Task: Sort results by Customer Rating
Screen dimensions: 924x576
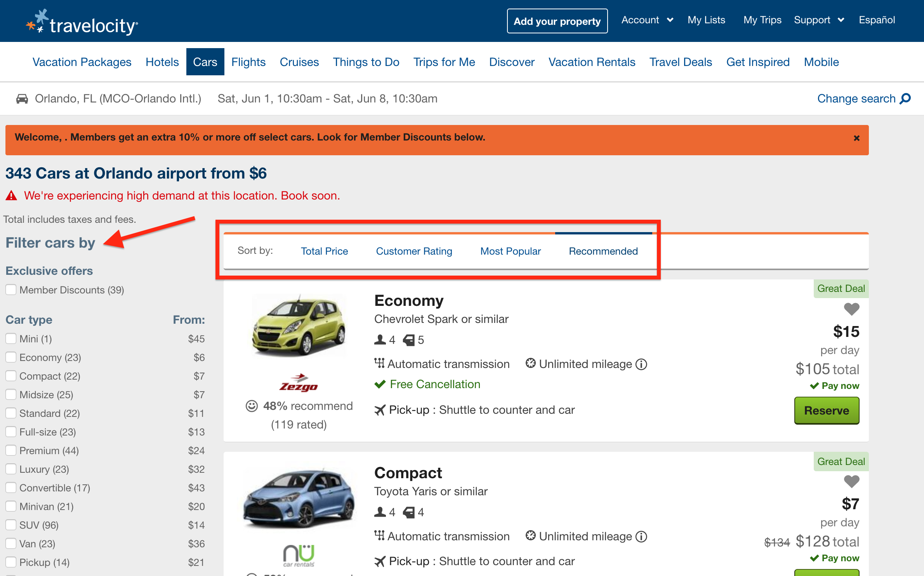Action: [x=414, y=251]
